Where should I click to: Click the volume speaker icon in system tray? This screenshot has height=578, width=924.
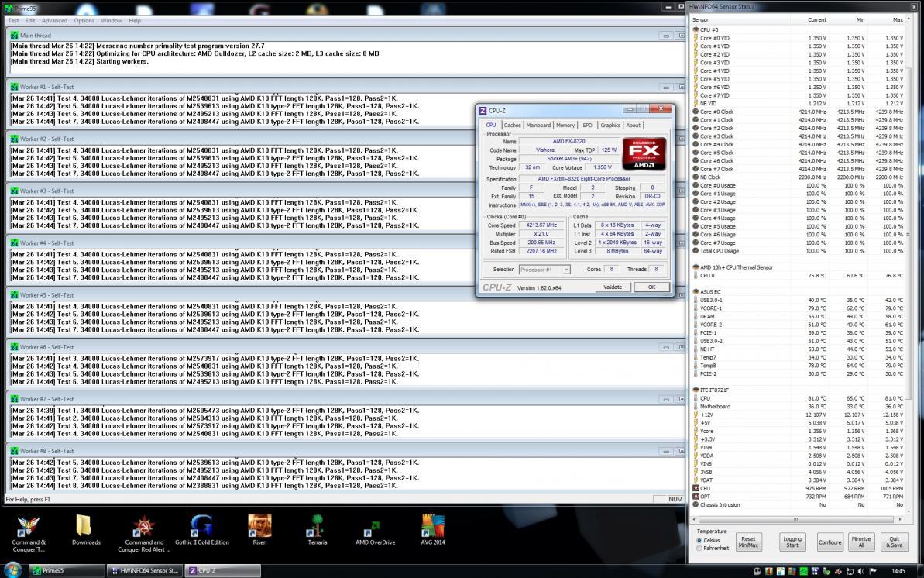click(861, 571)
